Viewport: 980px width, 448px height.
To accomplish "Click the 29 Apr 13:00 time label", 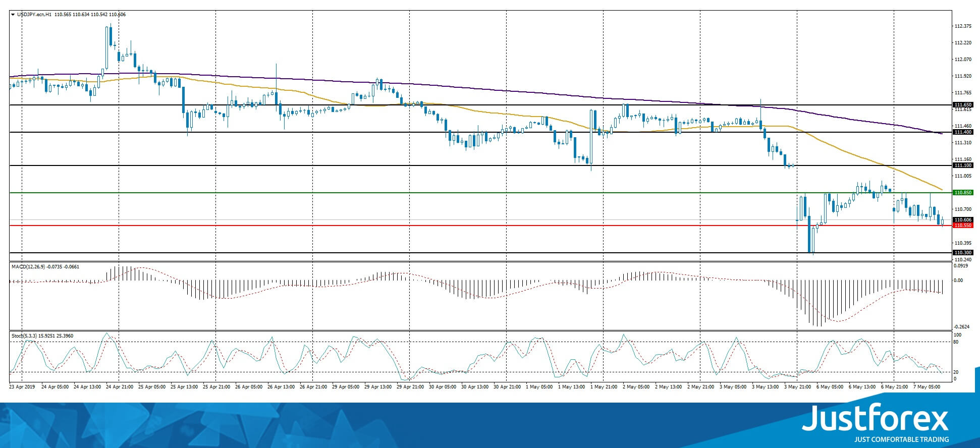I will (x=378, y=387).
